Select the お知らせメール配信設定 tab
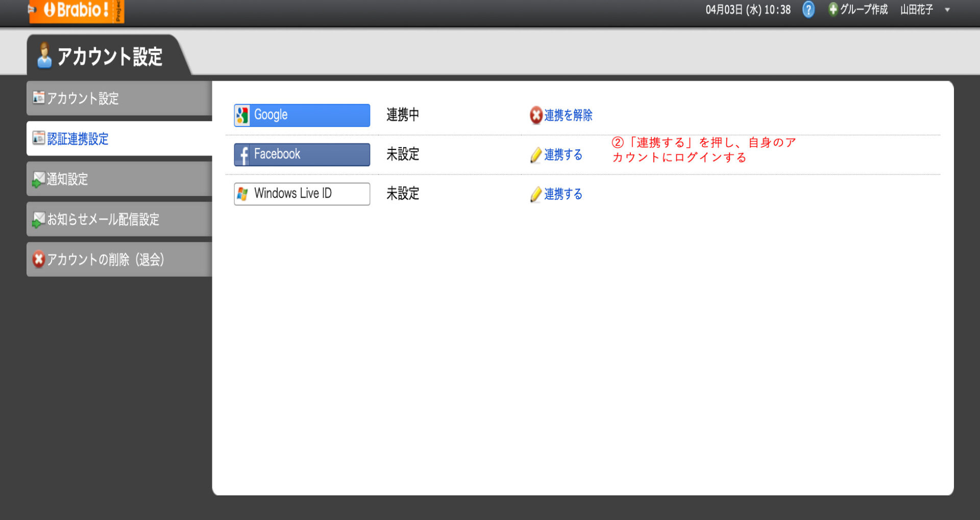980x520 pixels. [103, 219]
